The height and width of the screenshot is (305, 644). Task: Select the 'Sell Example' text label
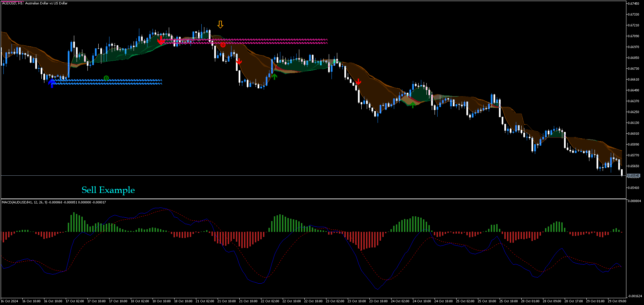[108, 190]
